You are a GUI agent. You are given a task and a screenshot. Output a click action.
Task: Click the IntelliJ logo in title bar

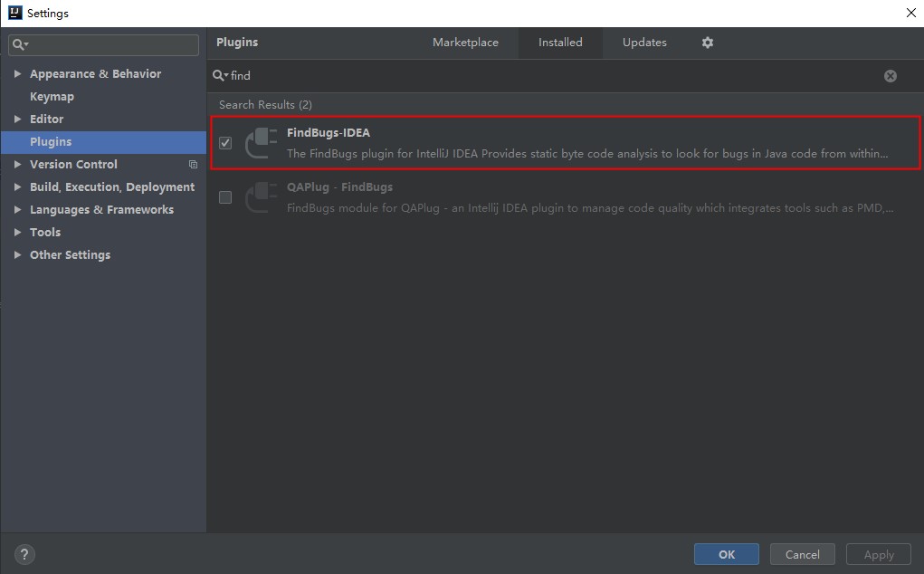pos(14,13)
